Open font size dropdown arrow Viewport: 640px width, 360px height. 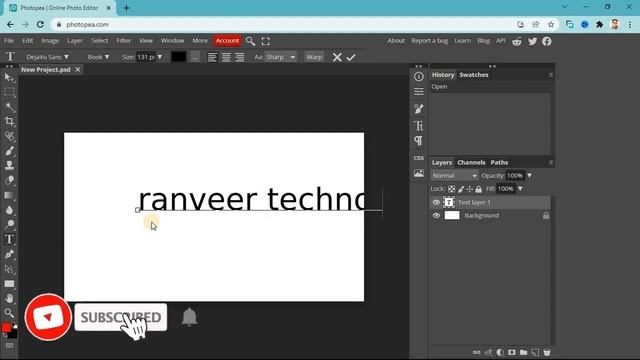coord(160,57)
